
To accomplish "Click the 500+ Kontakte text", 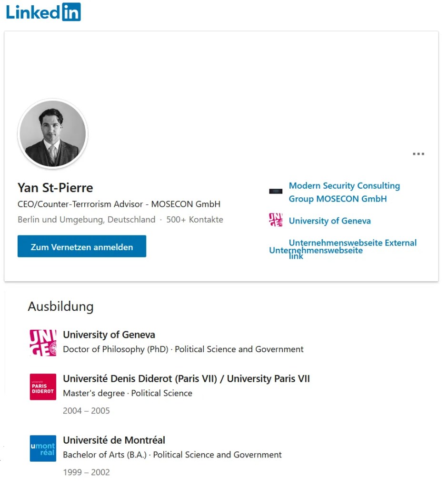I will (x=194, y=220).
